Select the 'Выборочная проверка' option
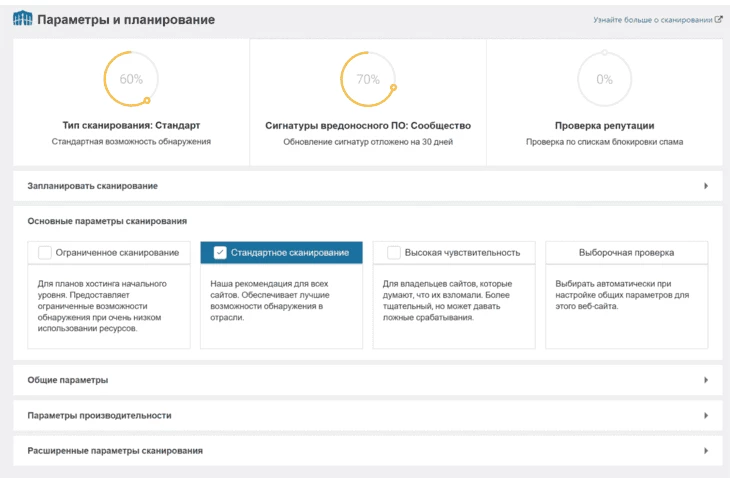Image resolution: width=730 pixels, height=478 pixels. (627, 253)
